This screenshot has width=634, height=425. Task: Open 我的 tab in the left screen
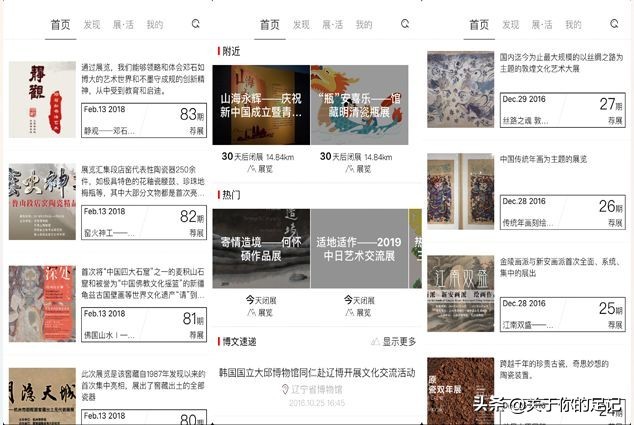click(x=154, y=25)
